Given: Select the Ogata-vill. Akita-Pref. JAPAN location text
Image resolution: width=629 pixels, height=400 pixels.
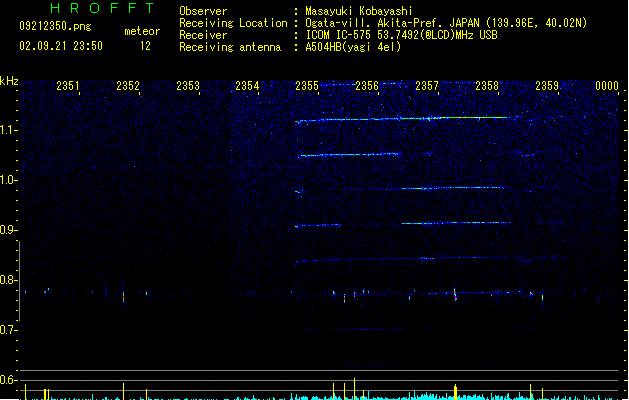Looking at the screenshot, I should [446, 23].
